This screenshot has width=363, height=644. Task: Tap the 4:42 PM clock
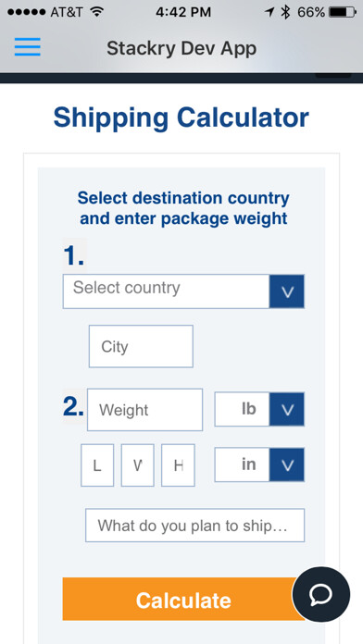[183, 12]
